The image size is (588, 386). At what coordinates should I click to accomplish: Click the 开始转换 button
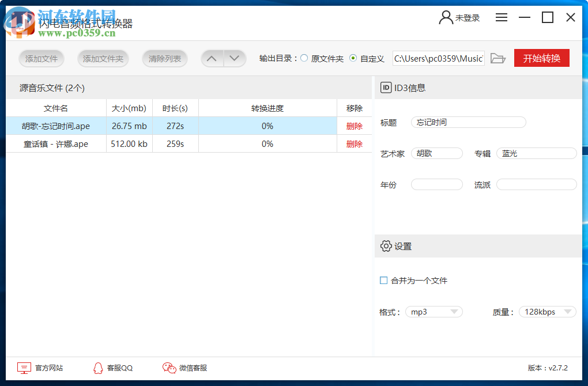point(541,58)
